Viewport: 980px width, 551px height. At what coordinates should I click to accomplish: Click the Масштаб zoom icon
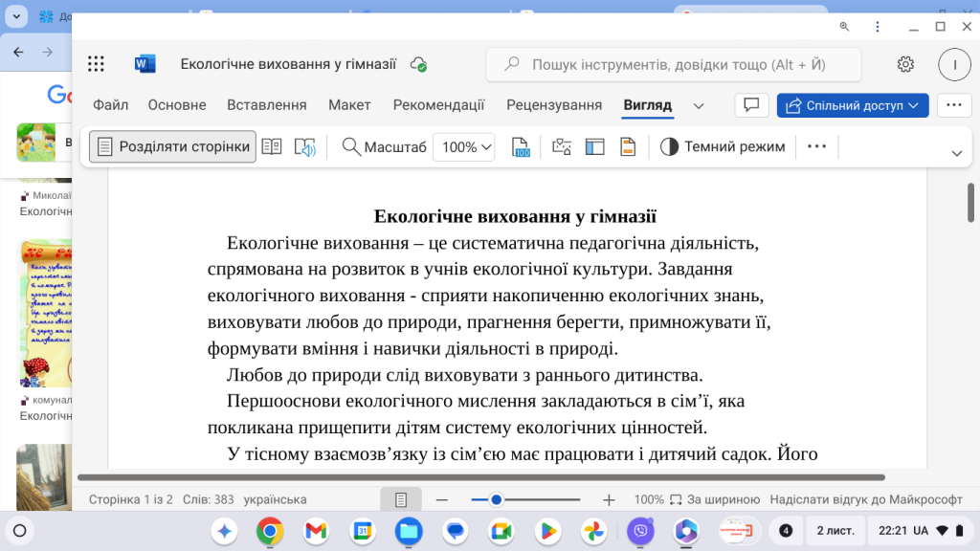click(351, 146)
